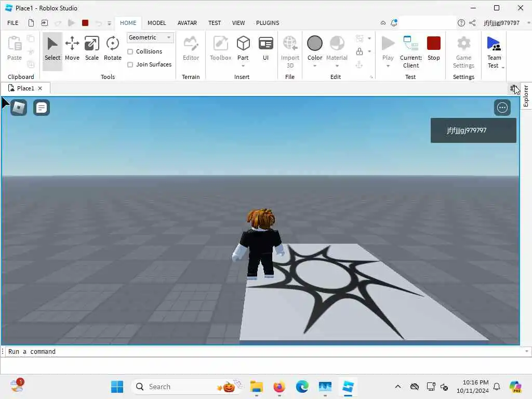Viewport: 532px width, 399px height.
Task: Click the new file icon in quick access bar
Action: (31, 23)
